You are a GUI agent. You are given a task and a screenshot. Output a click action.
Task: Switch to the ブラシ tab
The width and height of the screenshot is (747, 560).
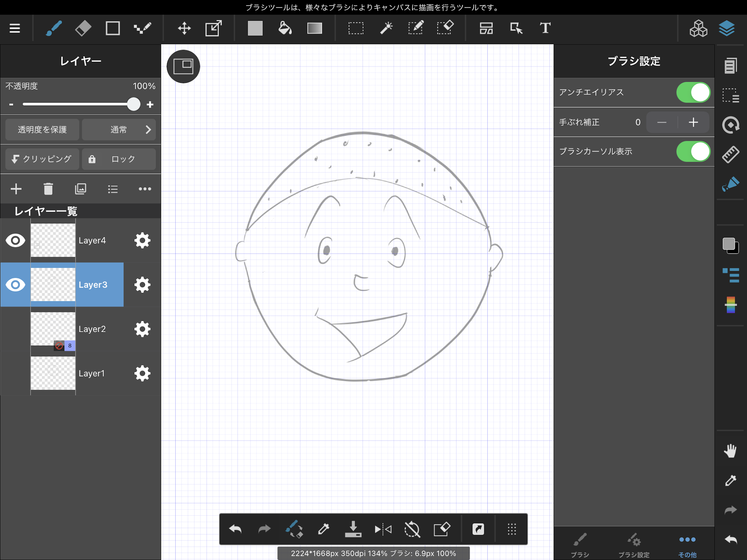580,545
